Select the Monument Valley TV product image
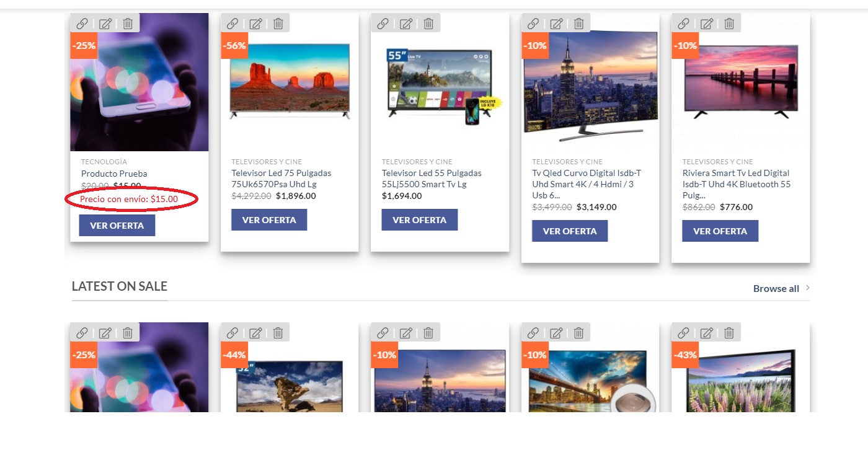 (x=290, y=81)
